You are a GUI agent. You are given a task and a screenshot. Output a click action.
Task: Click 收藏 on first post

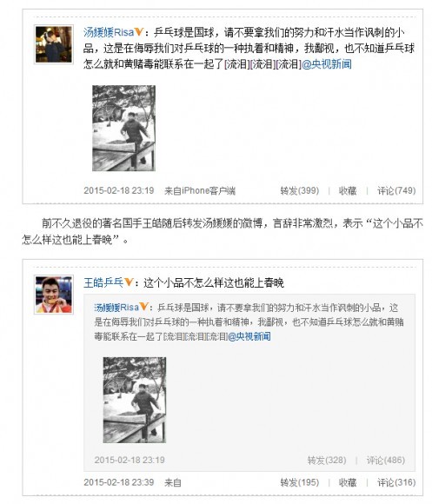[348, 190]
